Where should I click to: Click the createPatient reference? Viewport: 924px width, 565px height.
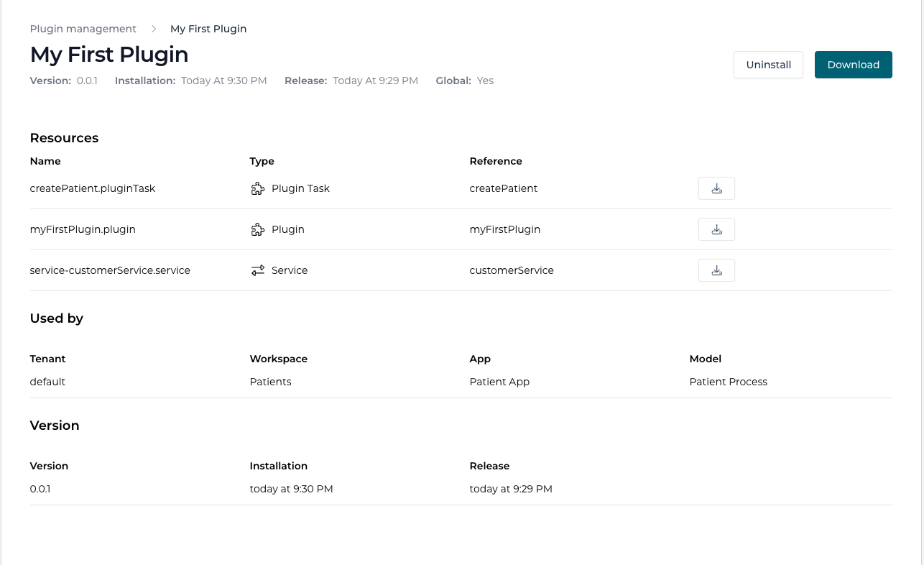tap(504, 188)
